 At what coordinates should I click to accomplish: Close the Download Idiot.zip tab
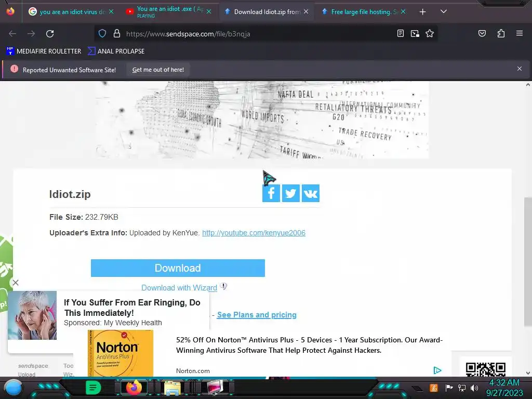[x=306, y=12]
